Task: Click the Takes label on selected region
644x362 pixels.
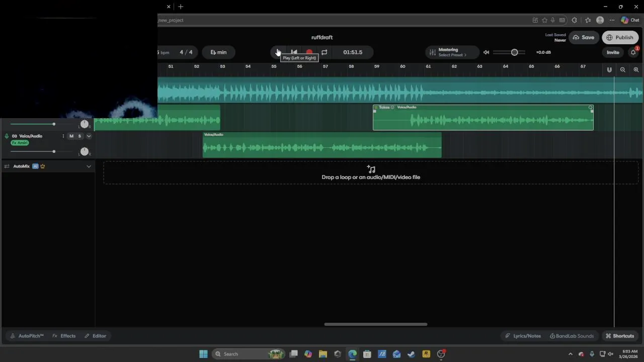Action: pos(384,107)
